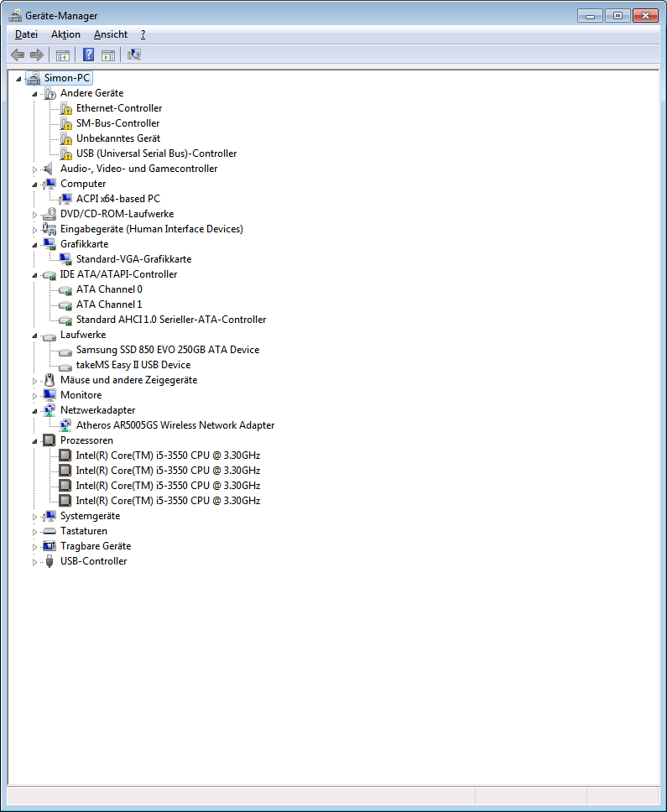Open the ? help menu

click(x=143, y=34)
